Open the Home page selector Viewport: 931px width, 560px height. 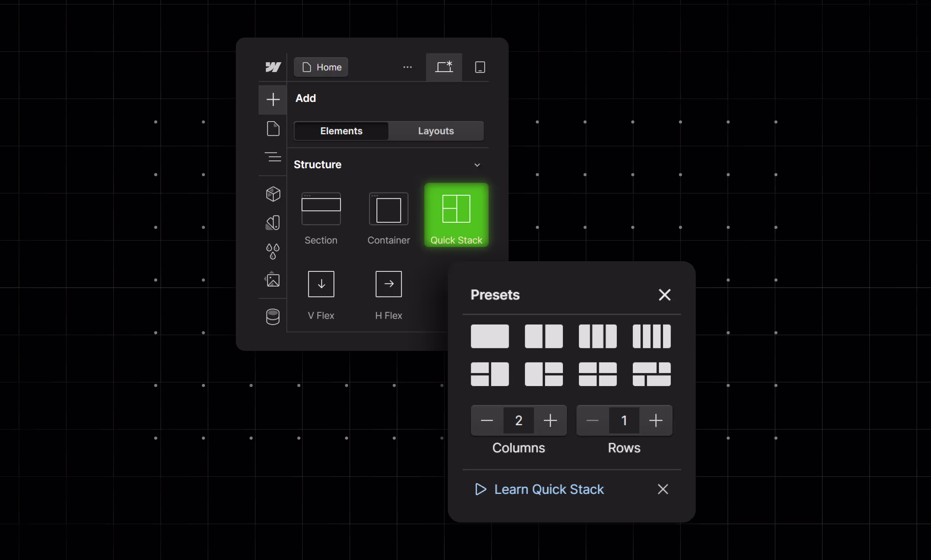321,67
